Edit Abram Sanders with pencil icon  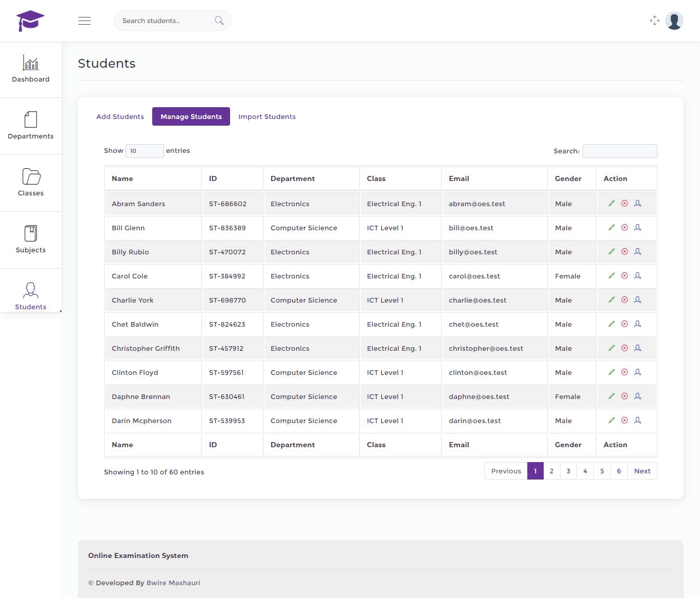[x=611, y=204]
